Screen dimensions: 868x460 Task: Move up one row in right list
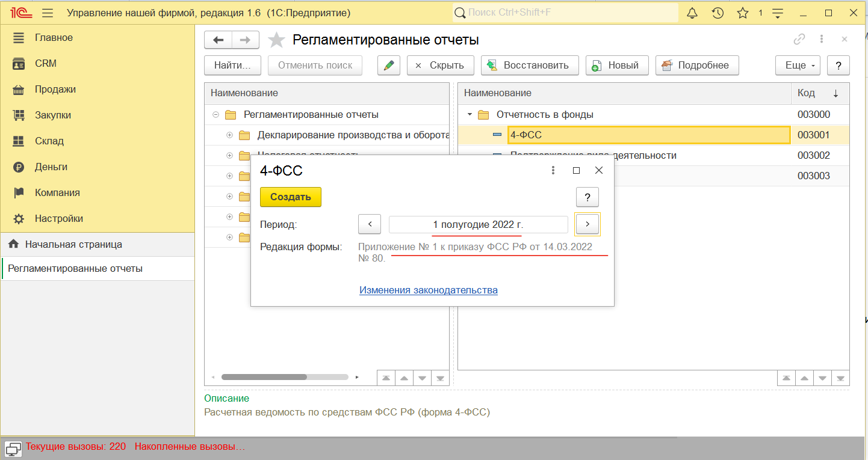804,378
